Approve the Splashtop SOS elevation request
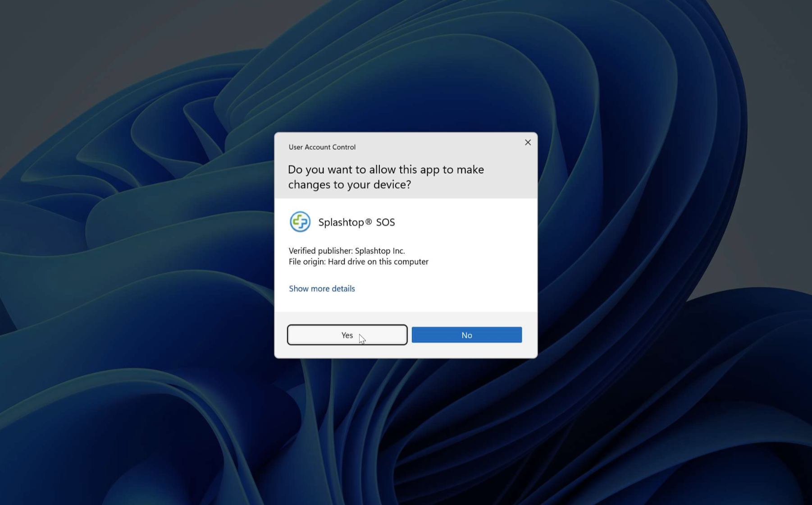This screenshot has height=505, width=812. 347,335
